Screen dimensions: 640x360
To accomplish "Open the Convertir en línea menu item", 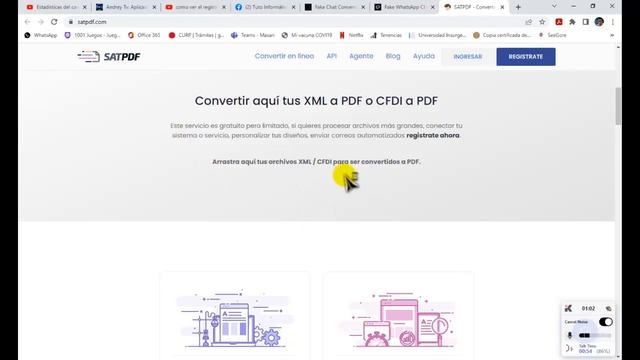I will click(x=284, y=56).
